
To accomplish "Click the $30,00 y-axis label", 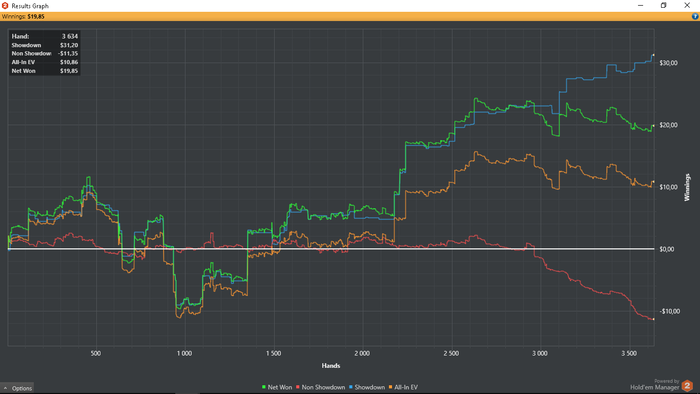I will pyautogui.click(x=668, y=63).
